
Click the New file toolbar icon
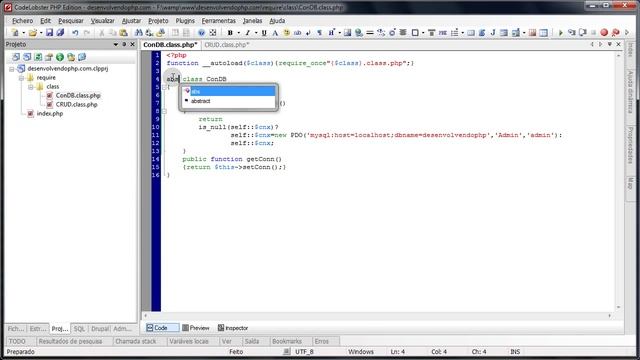tap(15, 33)
